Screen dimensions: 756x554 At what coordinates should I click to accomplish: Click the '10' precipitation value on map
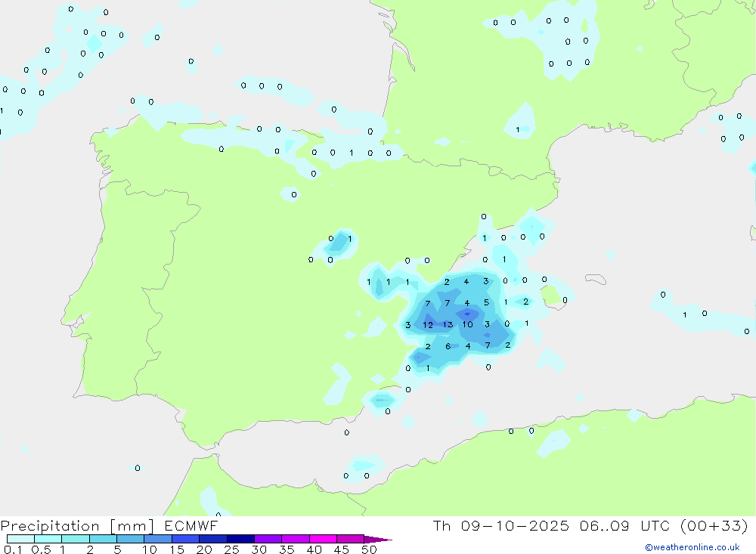(468, 324)
